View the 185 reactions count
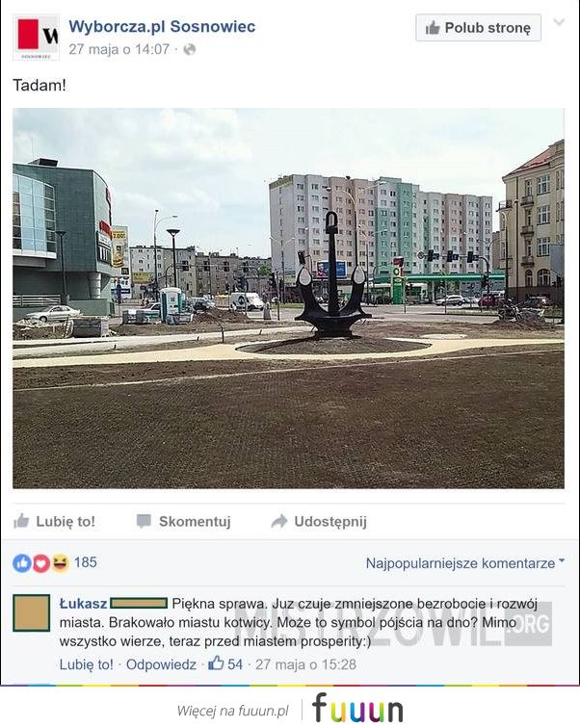 (x=86, y=562)
